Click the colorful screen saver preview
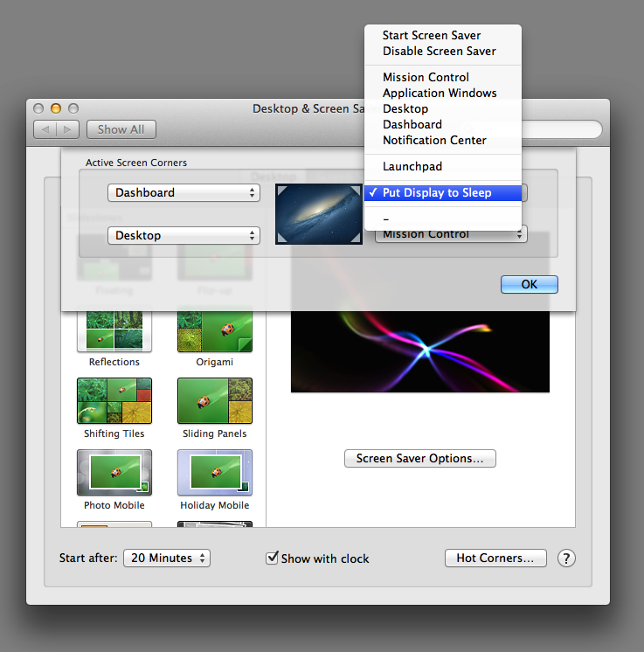 click(420, 351)
